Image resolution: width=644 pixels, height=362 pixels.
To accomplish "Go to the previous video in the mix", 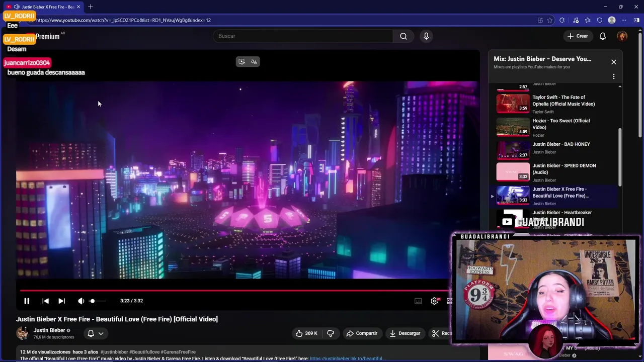I will pyautogui.click(x=45, y=301).
